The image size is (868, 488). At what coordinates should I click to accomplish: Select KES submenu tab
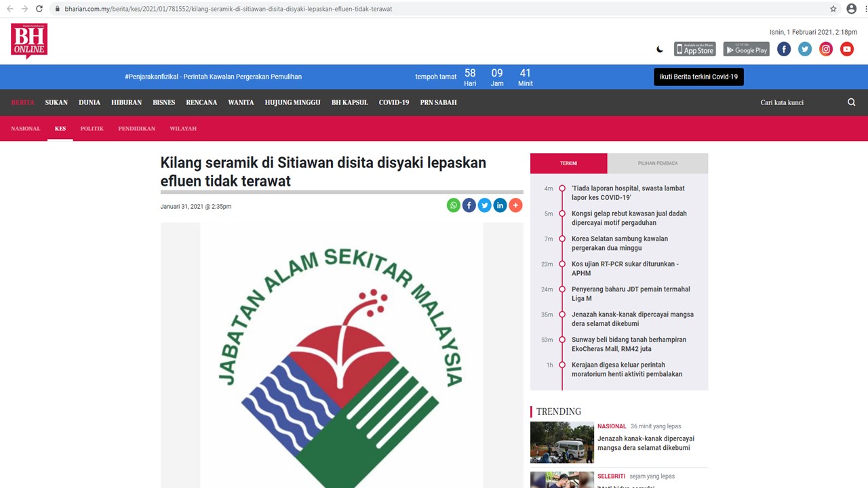coord(60,128)
